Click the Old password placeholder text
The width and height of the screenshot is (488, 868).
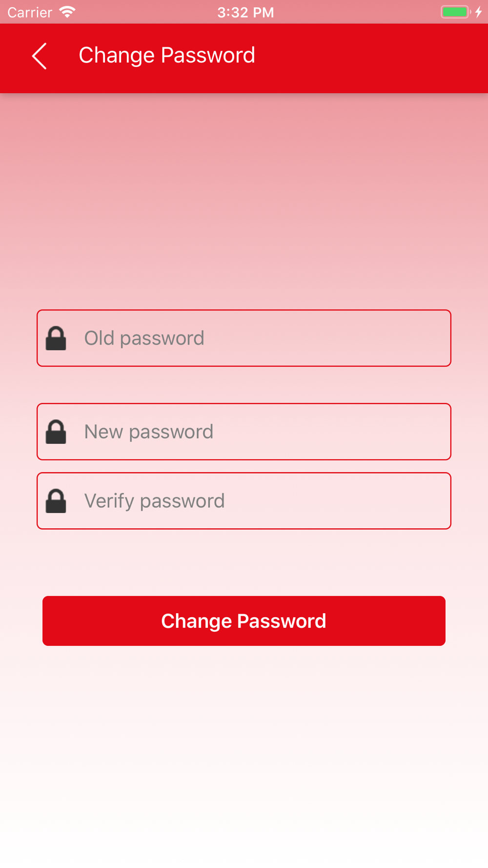click(144, 338)
